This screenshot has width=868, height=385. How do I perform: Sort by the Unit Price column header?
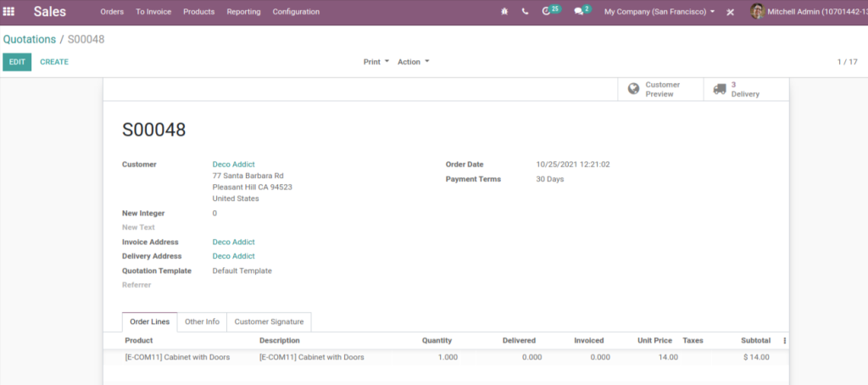click(x=655, y=341)
